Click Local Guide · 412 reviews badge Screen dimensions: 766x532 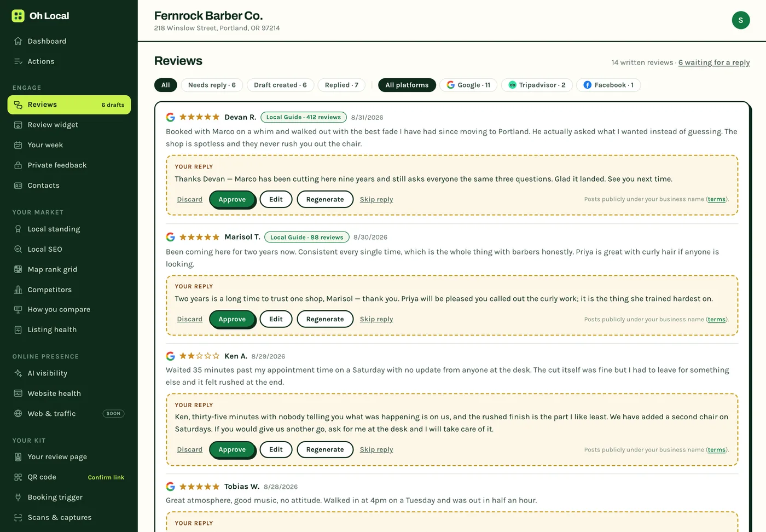point(304,117)
